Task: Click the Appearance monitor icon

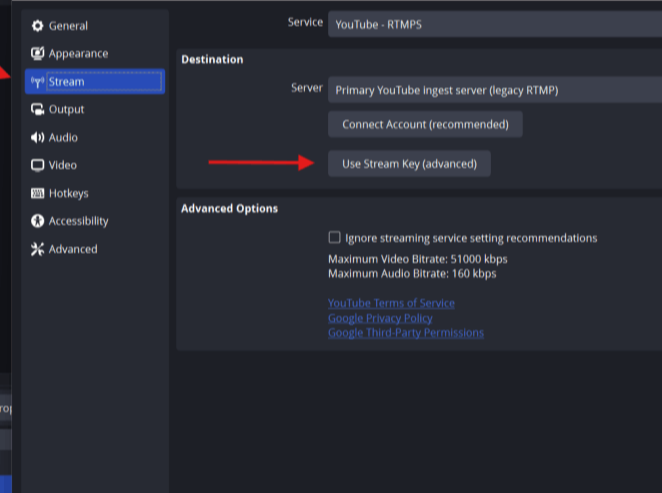Action: pyautogui.click(x=37, y=54)
